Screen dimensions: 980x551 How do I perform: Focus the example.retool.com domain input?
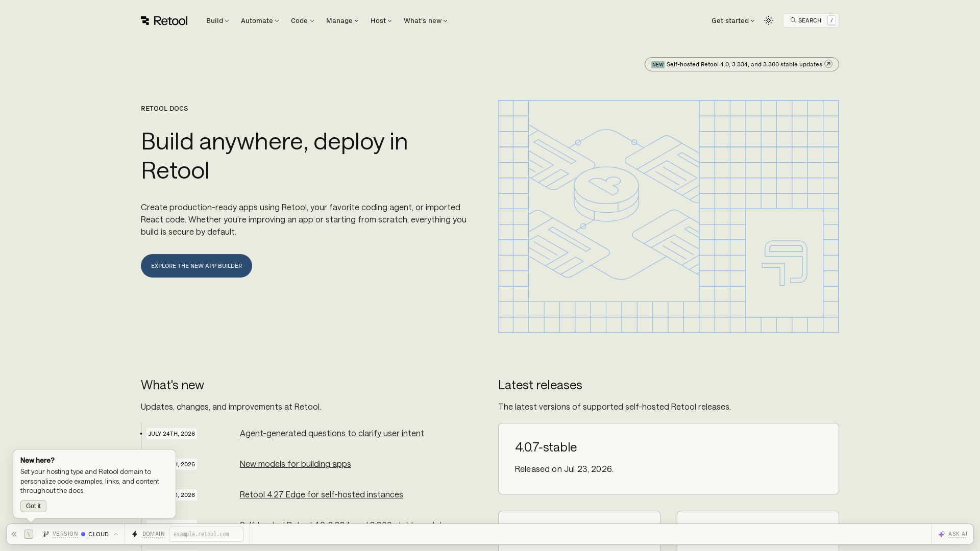coord(206,534)
